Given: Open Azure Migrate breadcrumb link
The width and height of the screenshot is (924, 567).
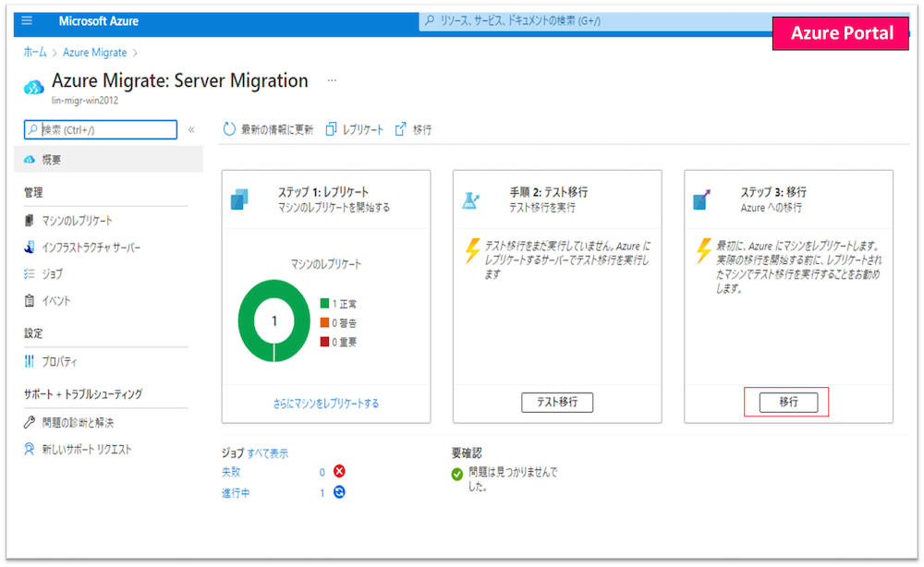Looking at the screenshot, I should 95,53.
